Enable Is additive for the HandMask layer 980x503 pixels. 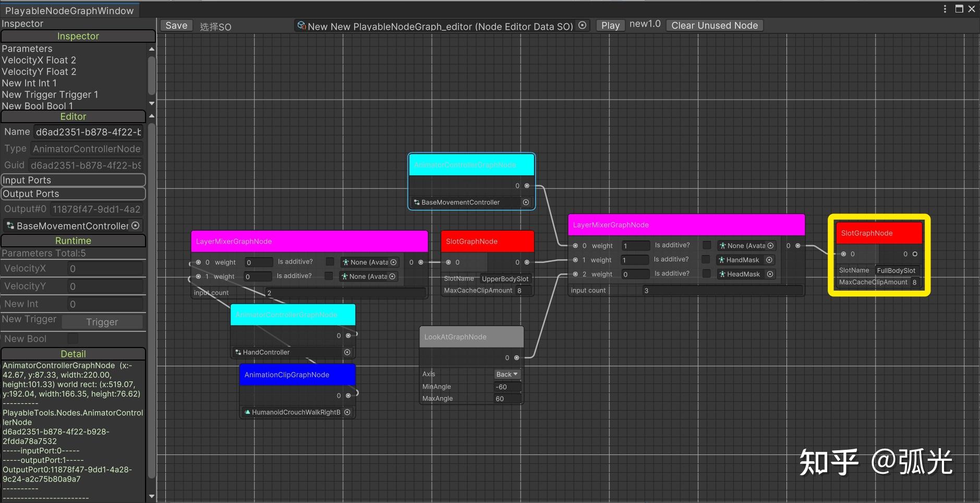coord(707,259)
